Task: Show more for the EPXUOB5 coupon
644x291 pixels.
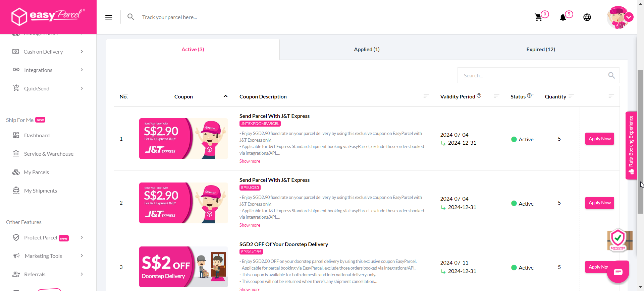Action: click(x=250, y=225)
